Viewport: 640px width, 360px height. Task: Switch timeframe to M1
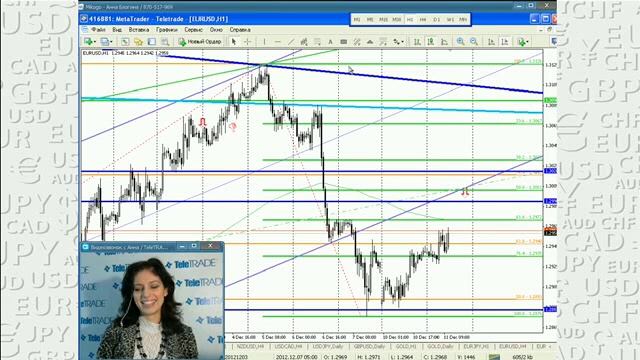[357, 20]
